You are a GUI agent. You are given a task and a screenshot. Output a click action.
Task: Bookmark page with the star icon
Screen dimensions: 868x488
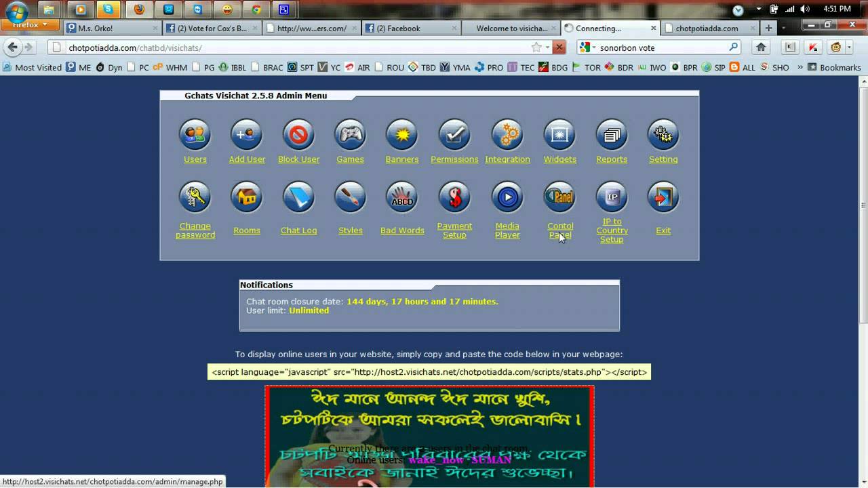click(536, 47)
